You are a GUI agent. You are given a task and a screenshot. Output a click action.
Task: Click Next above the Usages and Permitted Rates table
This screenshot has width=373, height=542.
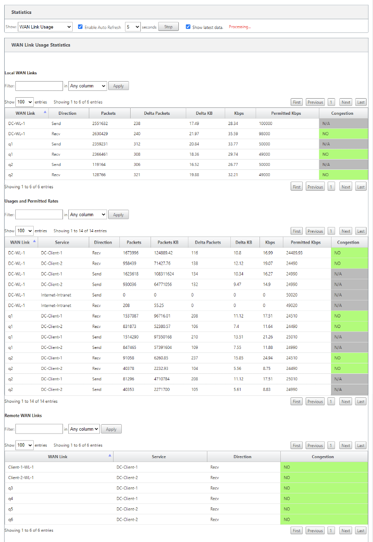[x=346, y=231]
